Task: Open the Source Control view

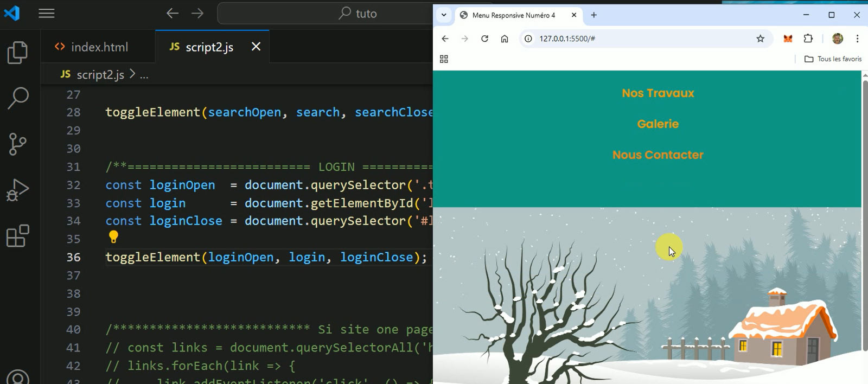Action: point(17,144)
